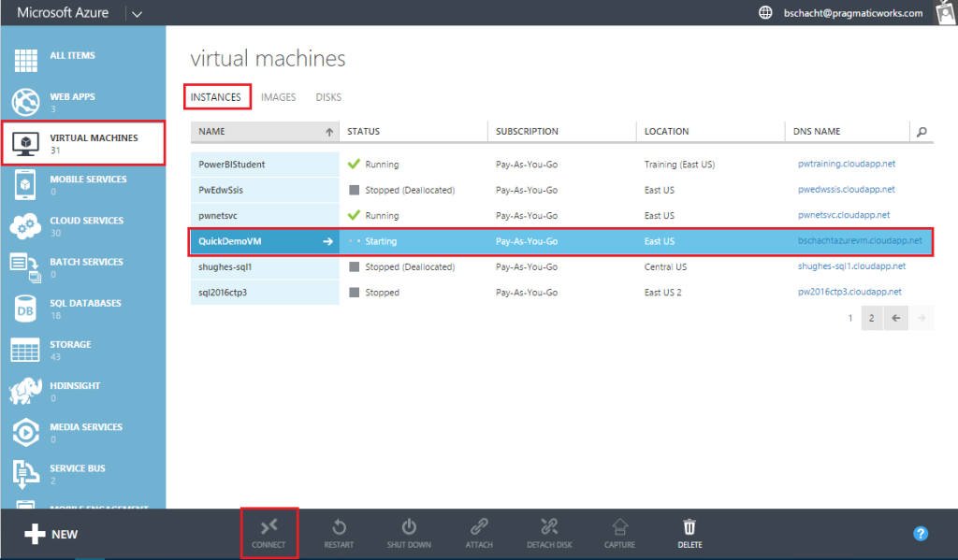The height and width of the screenshot is (560, 958).
Task: Select the SQL Databases sidebar icon
Action: tap(24, 309)
